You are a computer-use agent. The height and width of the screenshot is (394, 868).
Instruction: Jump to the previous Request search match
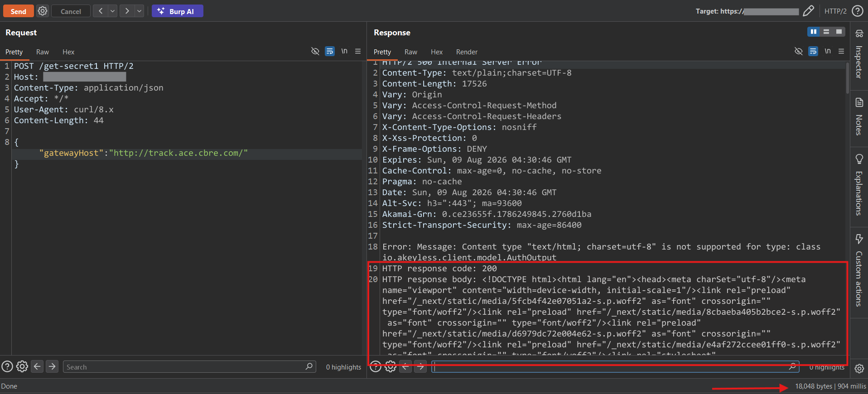click(38, 366)
